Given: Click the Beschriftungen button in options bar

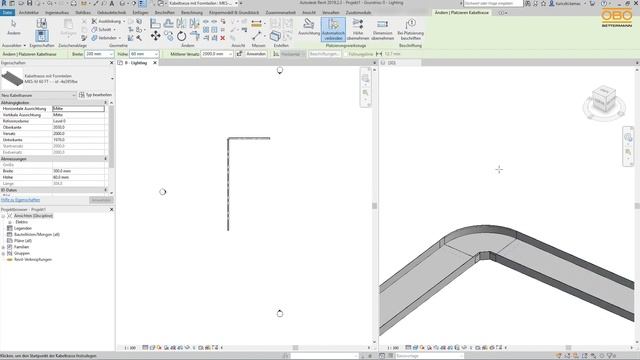Looking at the screenshot, I should pyautogui.click(x=324, y=54).
